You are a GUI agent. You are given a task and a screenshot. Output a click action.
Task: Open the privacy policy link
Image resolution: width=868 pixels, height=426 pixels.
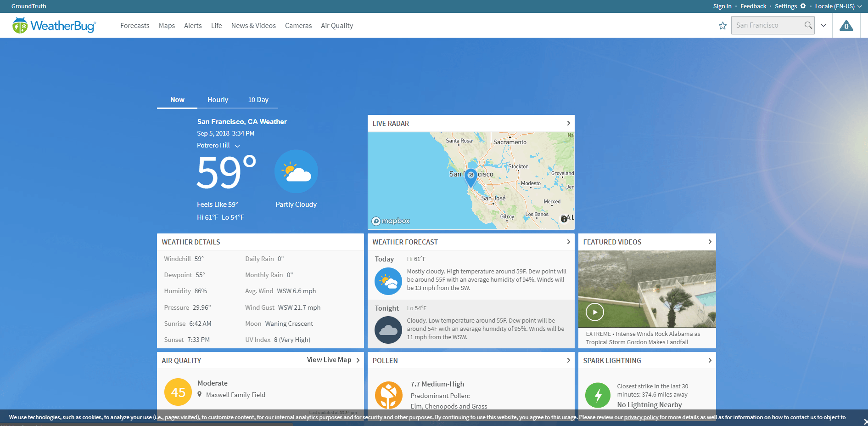641,417
